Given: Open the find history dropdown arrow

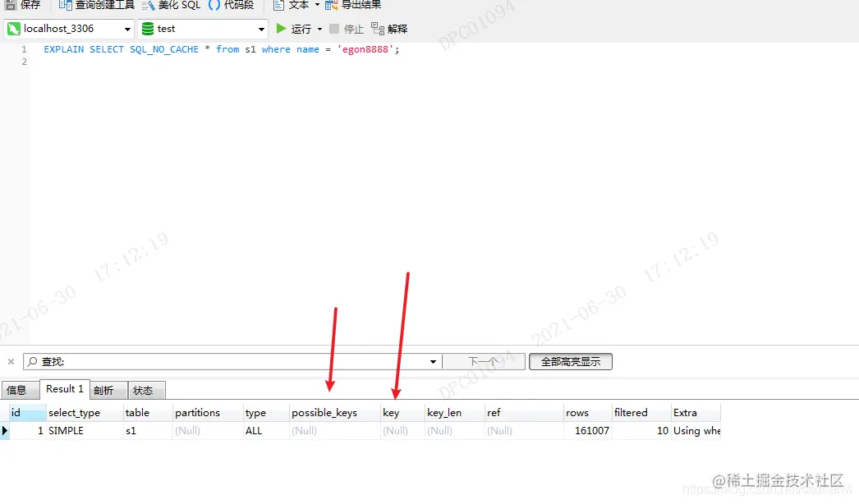Looking at the screenshot, I should 433,361.
